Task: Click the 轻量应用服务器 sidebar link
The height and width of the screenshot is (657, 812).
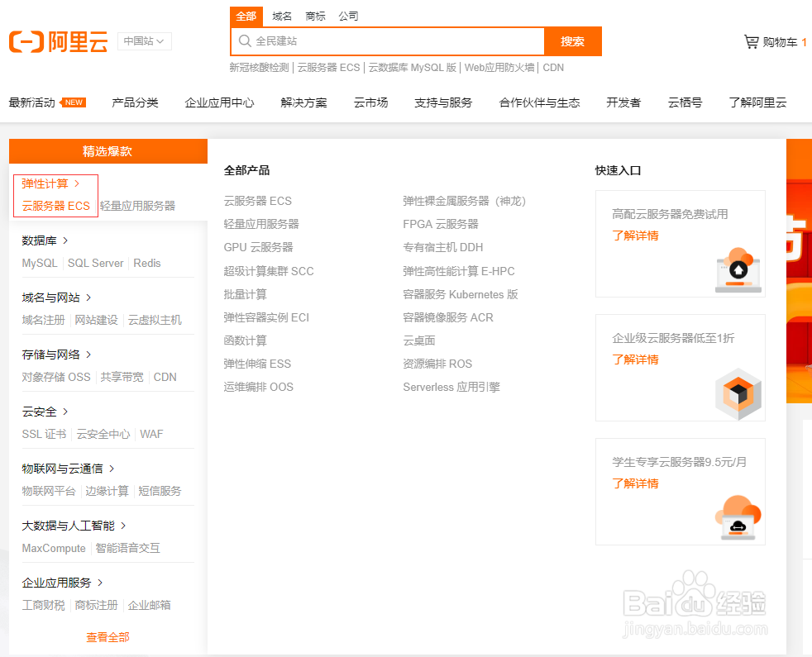Action: tap(137, 206)
